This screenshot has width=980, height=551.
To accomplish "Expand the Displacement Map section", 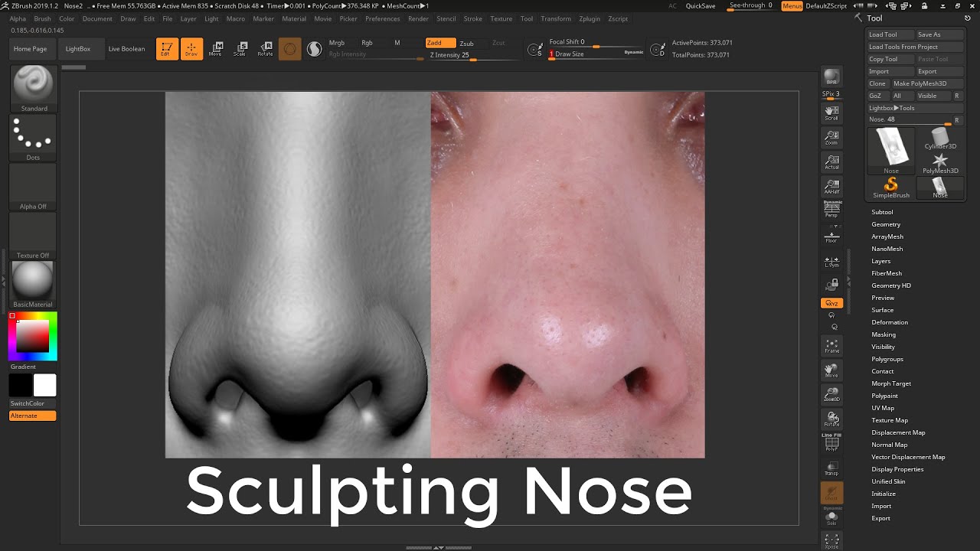I will pyautogui.click(x=898, y=432).
